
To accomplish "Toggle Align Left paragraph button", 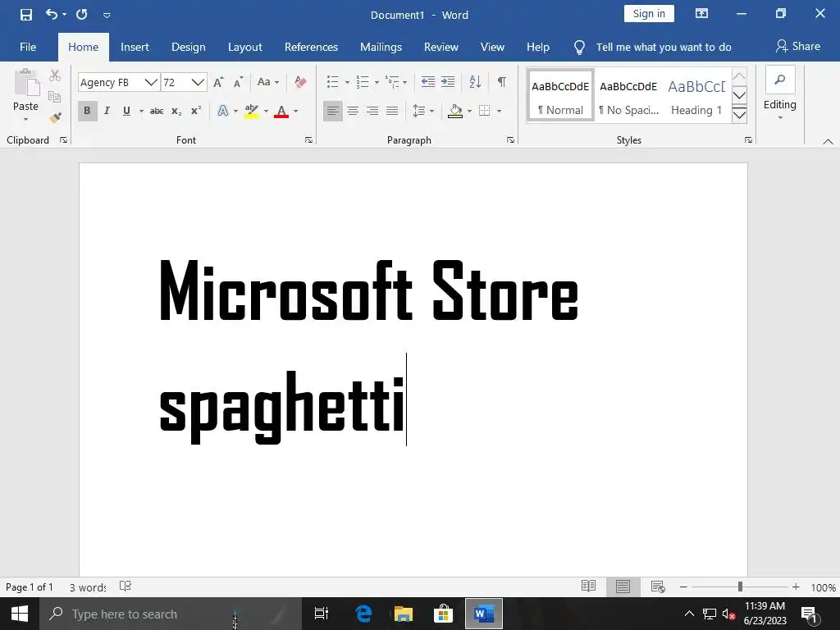I will click(333, 111).
